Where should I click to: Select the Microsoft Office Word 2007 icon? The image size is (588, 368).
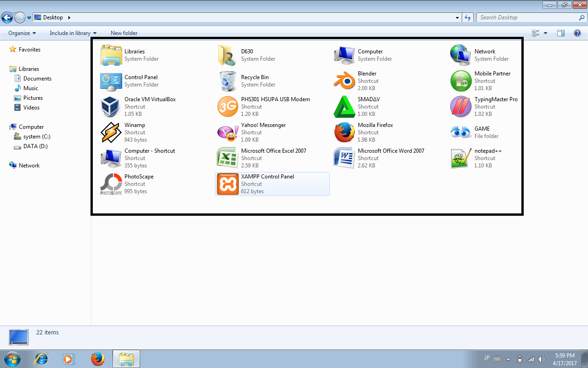tap(345, 158)
